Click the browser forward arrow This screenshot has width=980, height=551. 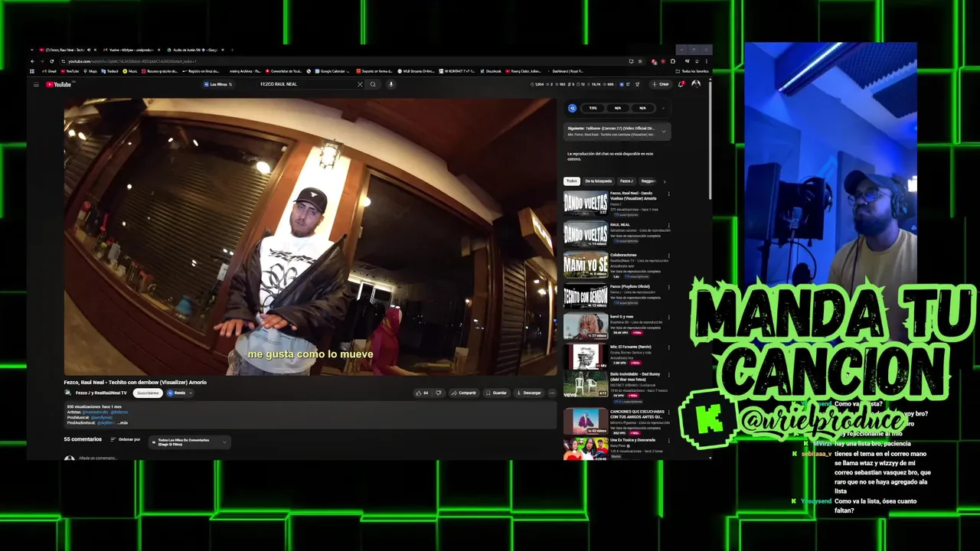[41, 61]
